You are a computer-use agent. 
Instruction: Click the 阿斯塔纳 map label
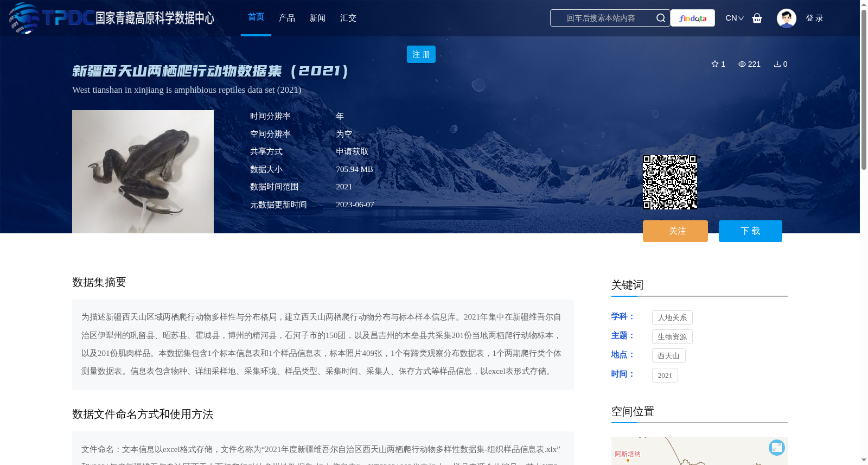(x=627, y=454)
